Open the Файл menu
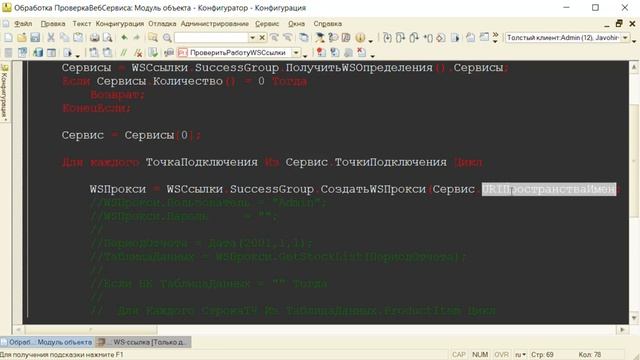The height and width of the screenshot is (360, 640). 23,24
